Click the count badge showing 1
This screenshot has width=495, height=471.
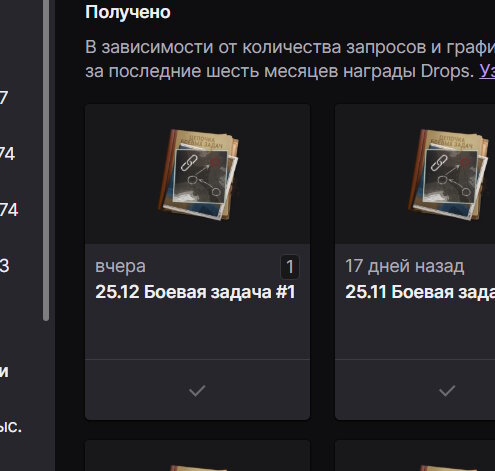[290, 267]
